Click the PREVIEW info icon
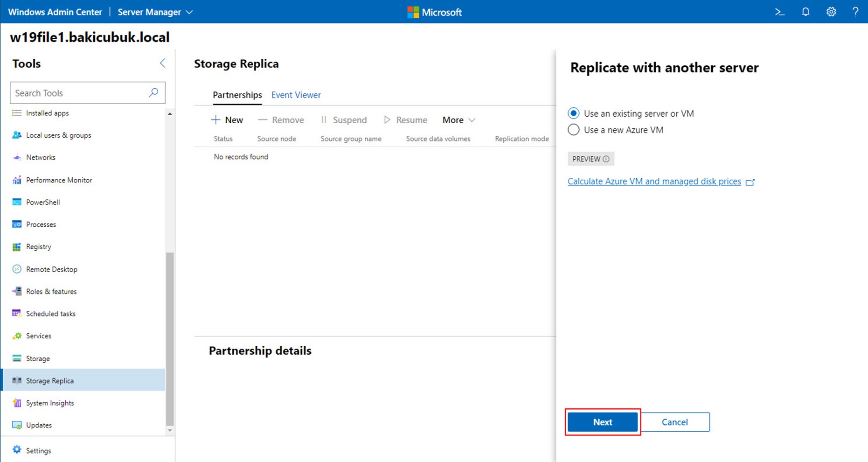Viewport: 868px width, 462px height. click(x=606, y=159)
